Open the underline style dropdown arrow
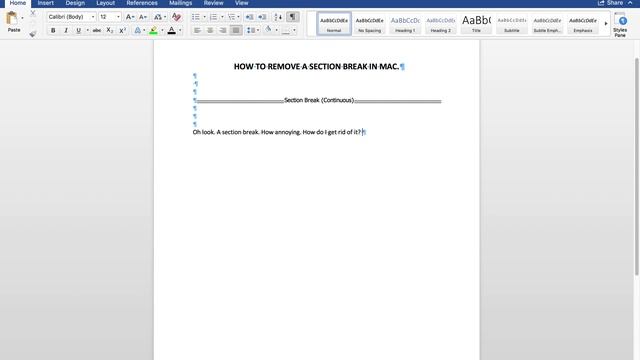The image size is (640, 360). (87, 30)
